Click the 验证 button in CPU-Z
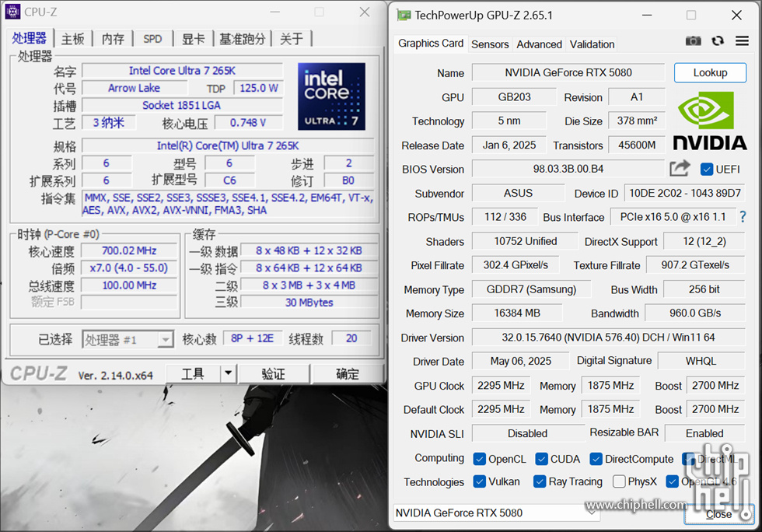762x532 pixels. [x=273, y=373]
